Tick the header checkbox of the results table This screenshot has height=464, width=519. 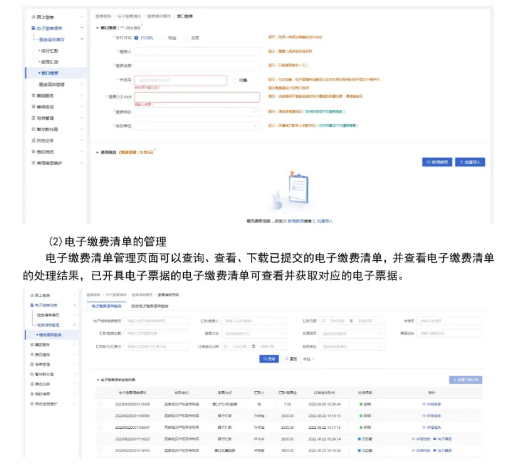click(100, 393)
